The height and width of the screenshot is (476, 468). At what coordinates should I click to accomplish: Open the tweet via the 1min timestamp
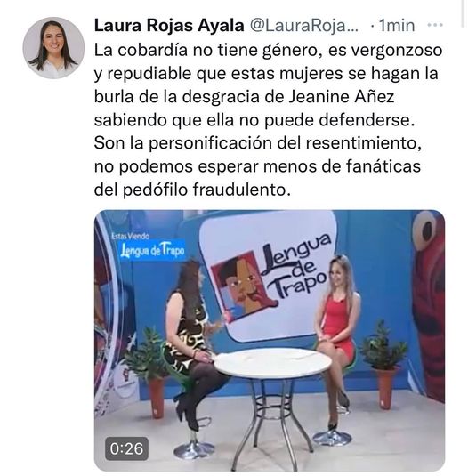(x=397, y=26)
